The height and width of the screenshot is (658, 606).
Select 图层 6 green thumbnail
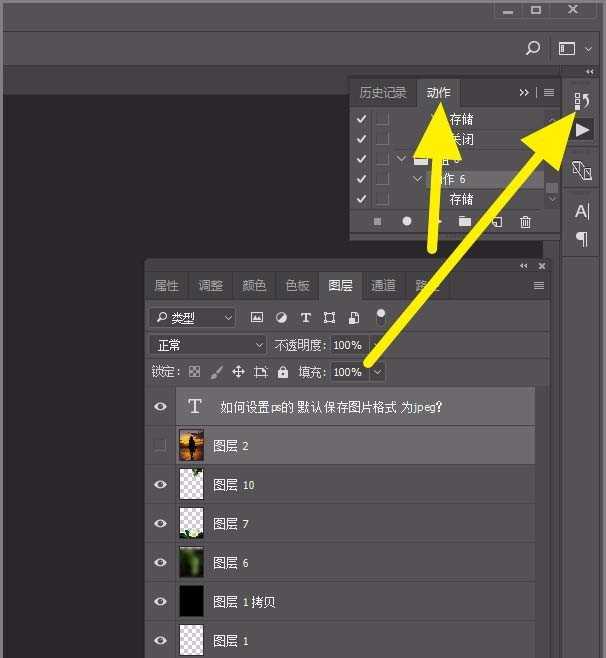click(191, 562)
